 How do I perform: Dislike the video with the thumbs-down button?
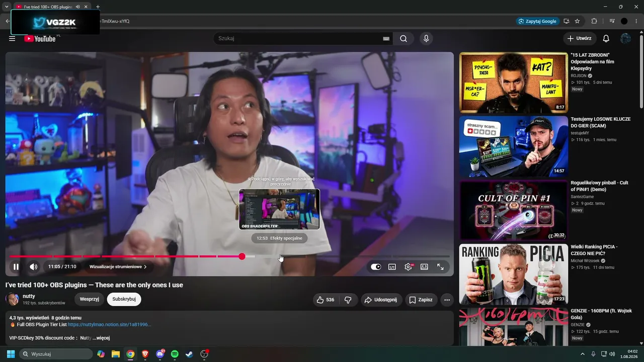(348, 300)
